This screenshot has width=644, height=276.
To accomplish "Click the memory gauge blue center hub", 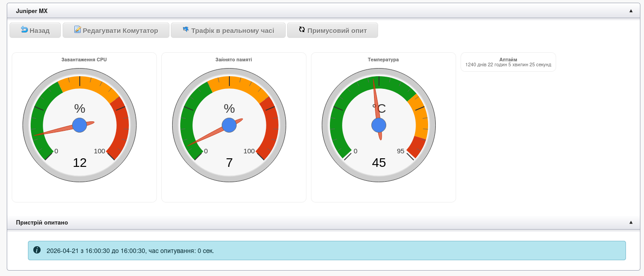I will [x=229, y=125].
